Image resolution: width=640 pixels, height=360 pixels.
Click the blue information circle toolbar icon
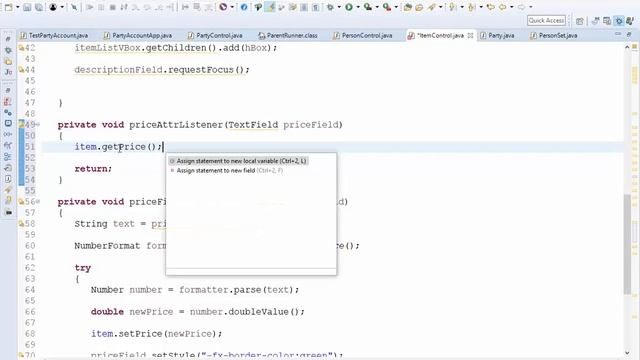244,7
